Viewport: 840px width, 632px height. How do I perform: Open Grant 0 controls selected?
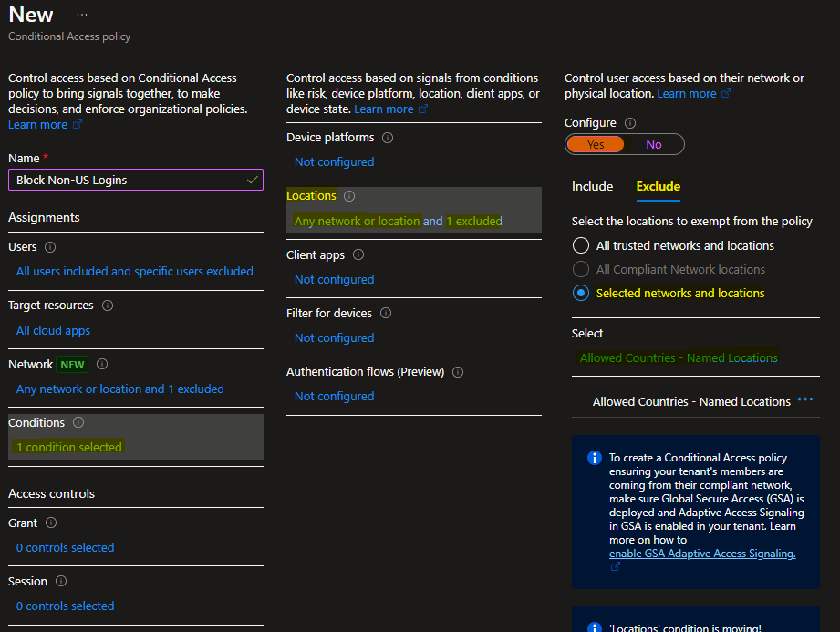tap(65, 547)
